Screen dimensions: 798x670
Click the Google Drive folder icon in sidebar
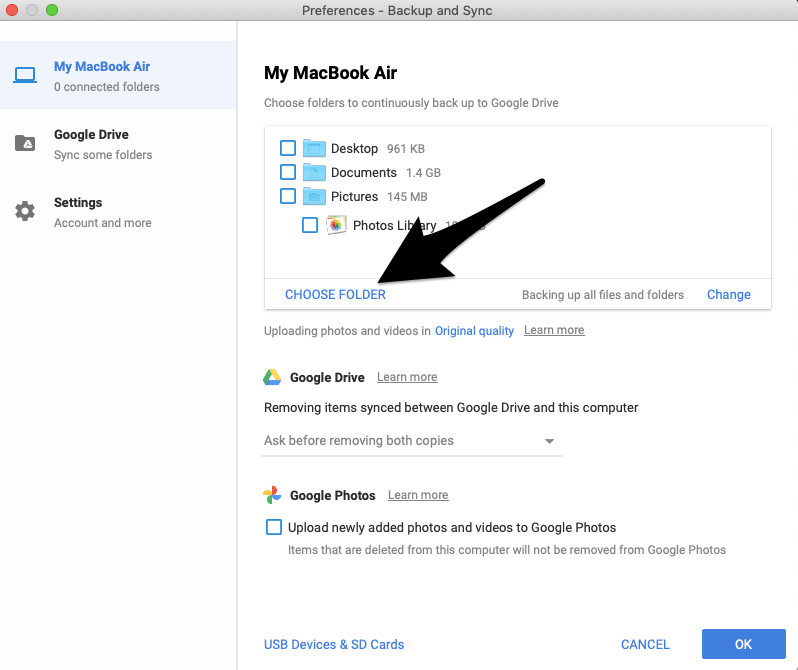click(24, 143)
